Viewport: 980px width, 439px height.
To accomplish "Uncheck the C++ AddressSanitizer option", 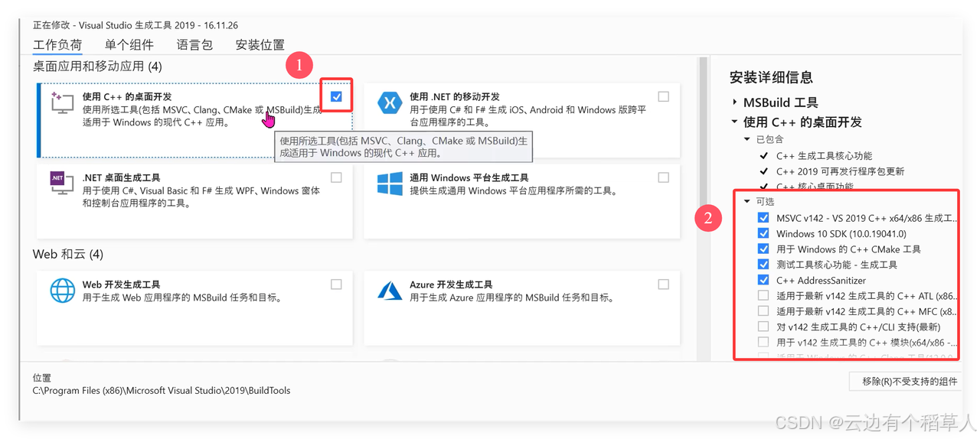I will (x=763, y=280).
